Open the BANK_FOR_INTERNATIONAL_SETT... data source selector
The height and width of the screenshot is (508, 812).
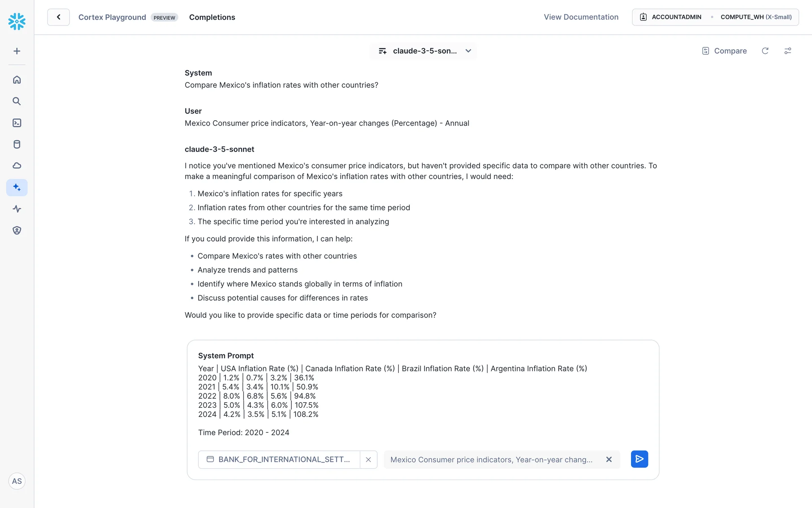point(280,459)
